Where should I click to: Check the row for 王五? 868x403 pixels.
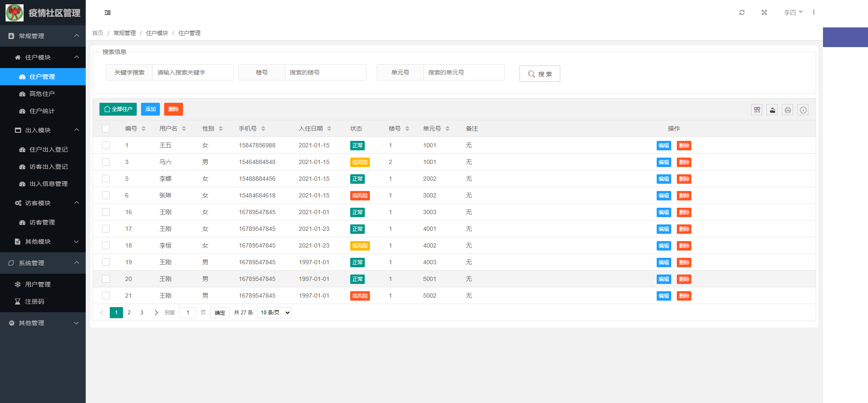[x=106, y=145]
